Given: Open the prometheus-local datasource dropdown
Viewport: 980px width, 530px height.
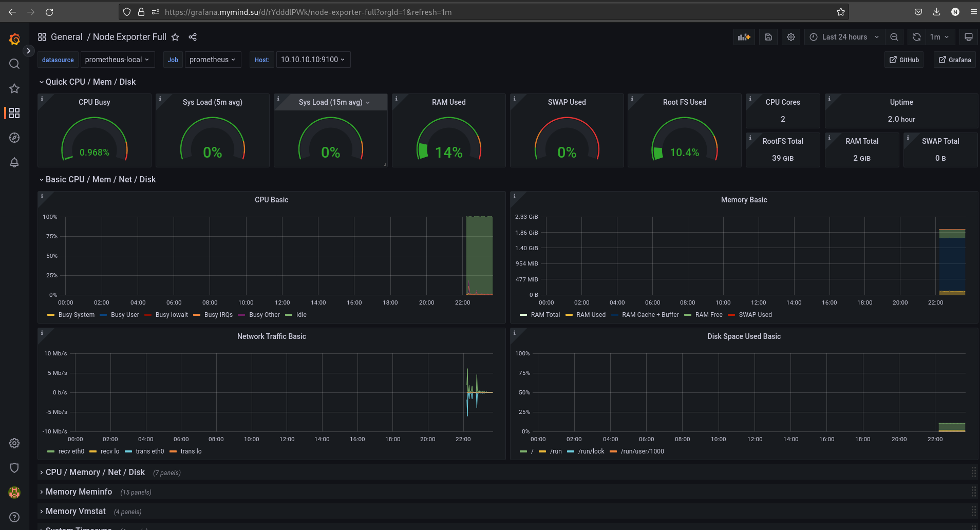Looking at the screenshot, I should point(118,60).
